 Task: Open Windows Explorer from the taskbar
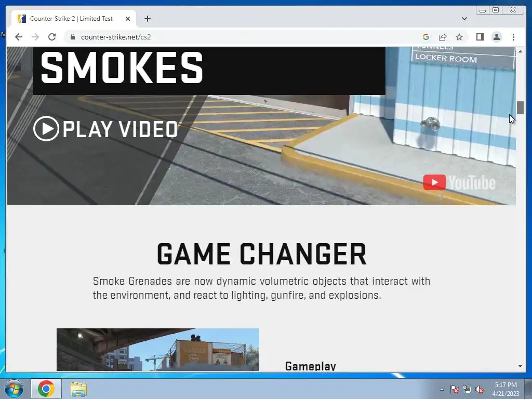[78, 389]
